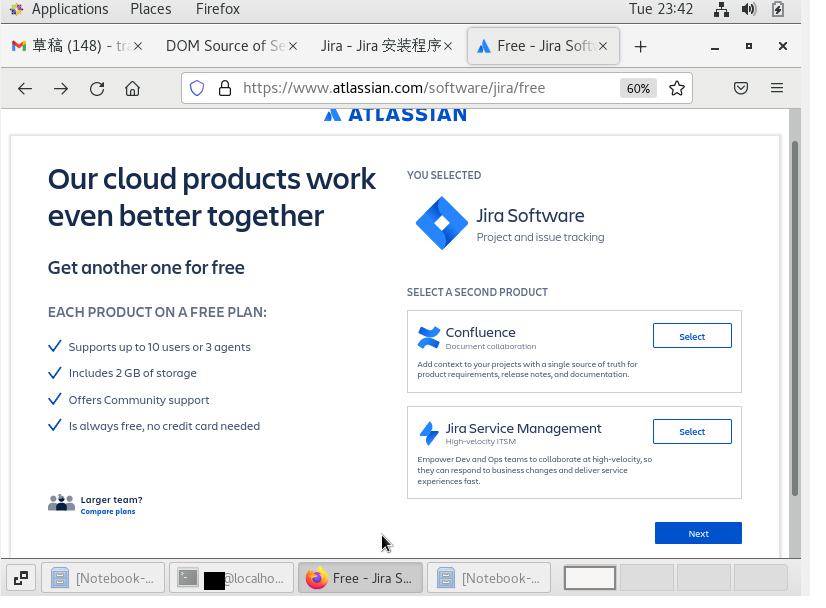Close the Jira installer tab

pos(448,46)
